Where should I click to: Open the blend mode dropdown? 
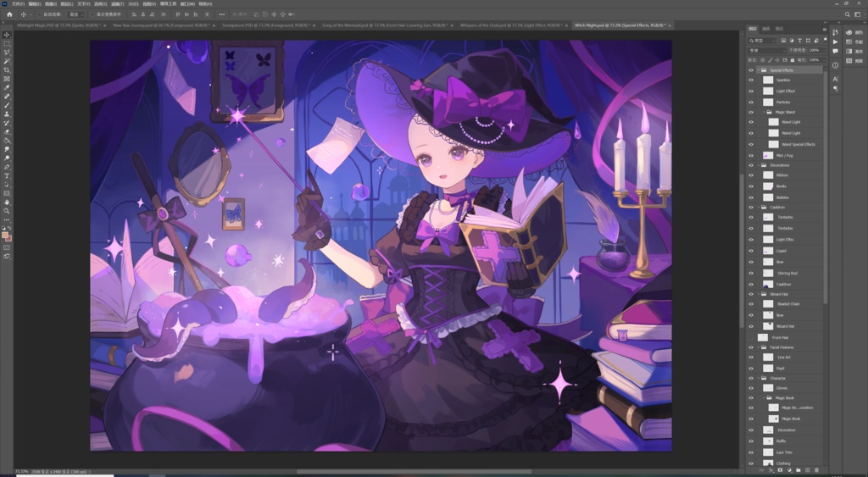767,50
